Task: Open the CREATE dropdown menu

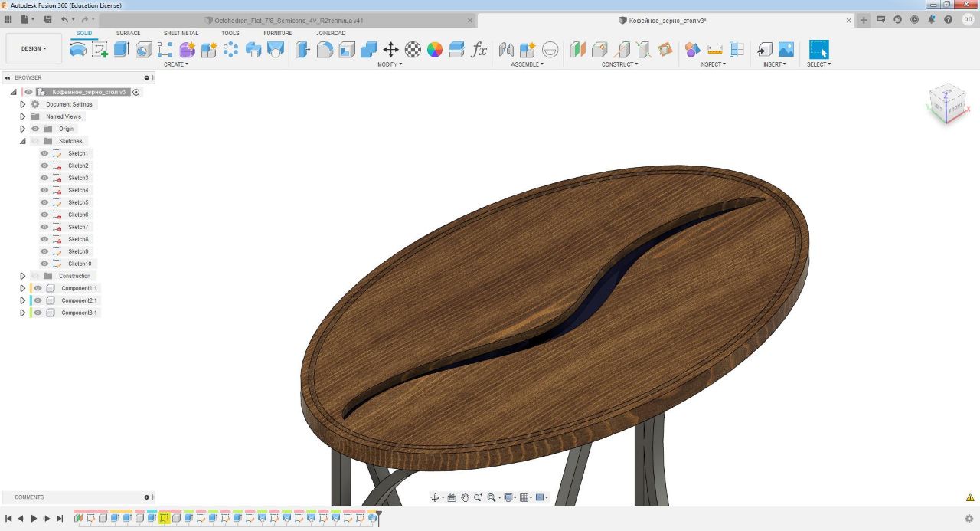Action: click(176, 64)
